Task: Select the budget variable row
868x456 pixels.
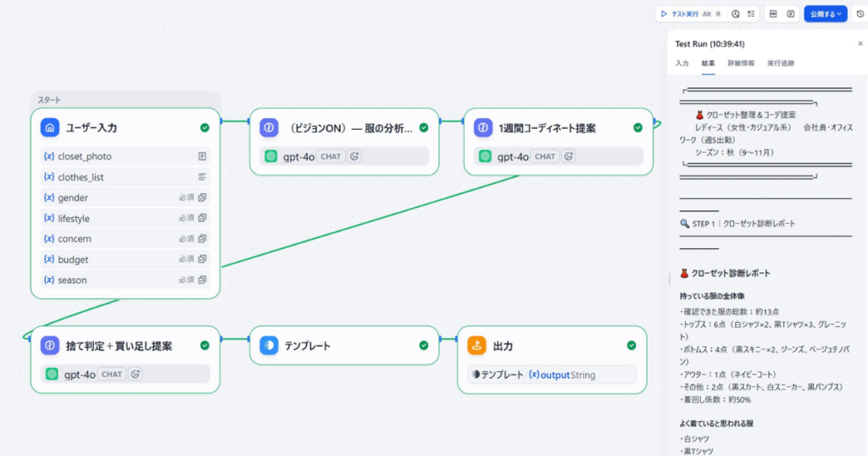Action: click(x=125, y=259)
